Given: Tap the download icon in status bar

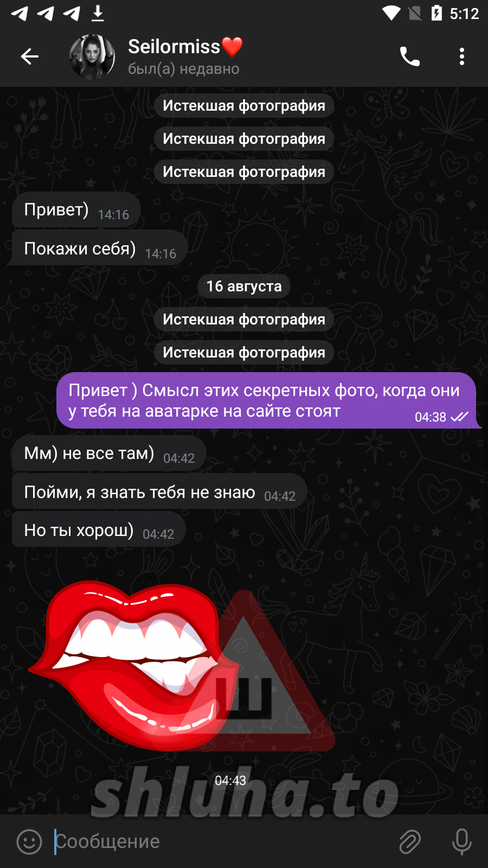Looking at the screenshot, I should pyautogui.click(x=98, y=13).
